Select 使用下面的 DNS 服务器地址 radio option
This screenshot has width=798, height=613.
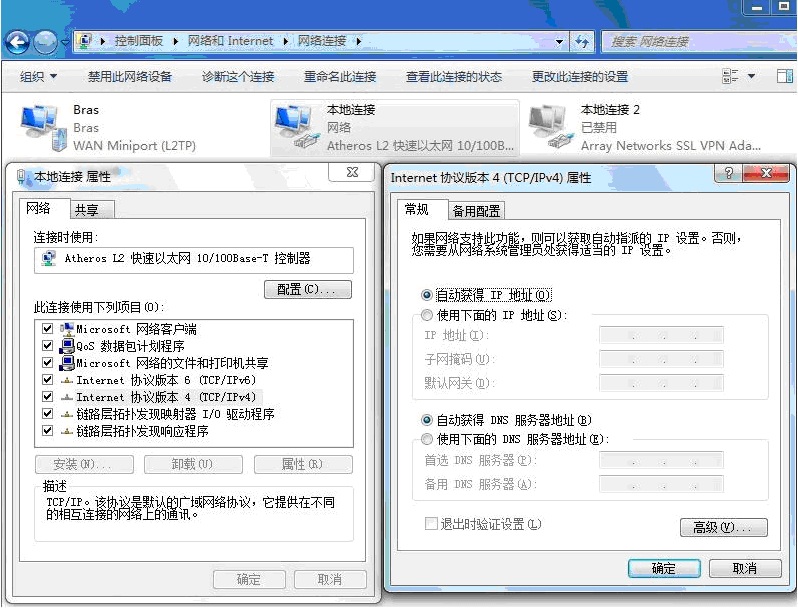[428, 439]
